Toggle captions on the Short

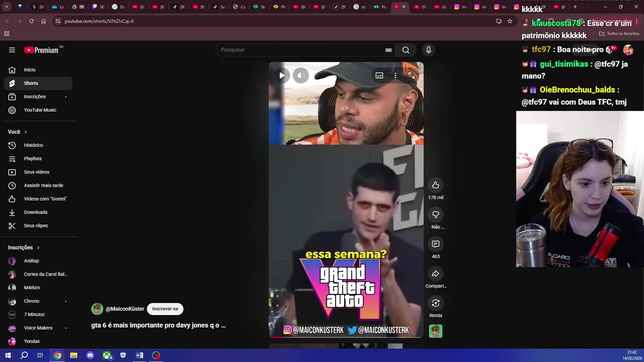[x=379, y=75]
